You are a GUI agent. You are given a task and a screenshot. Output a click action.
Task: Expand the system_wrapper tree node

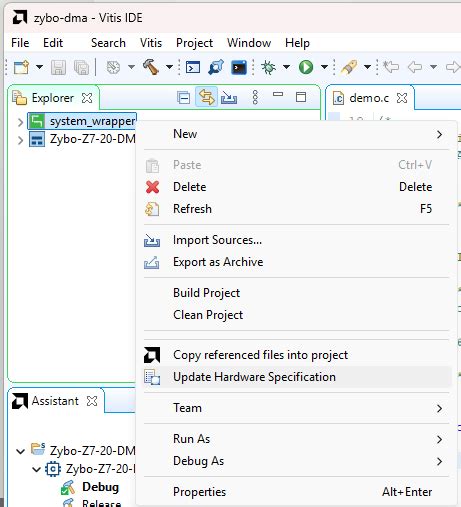click(20, 122)
